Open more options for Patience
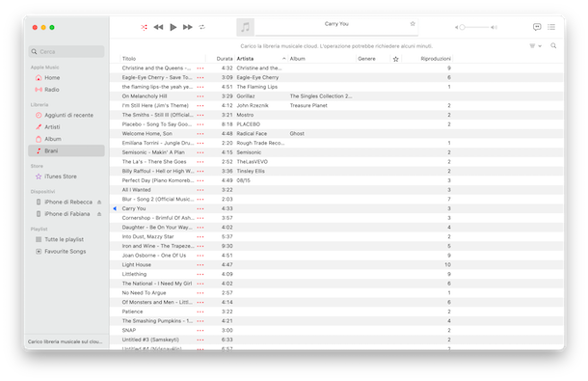The image size is (588, 381). (x=200, y=312)
